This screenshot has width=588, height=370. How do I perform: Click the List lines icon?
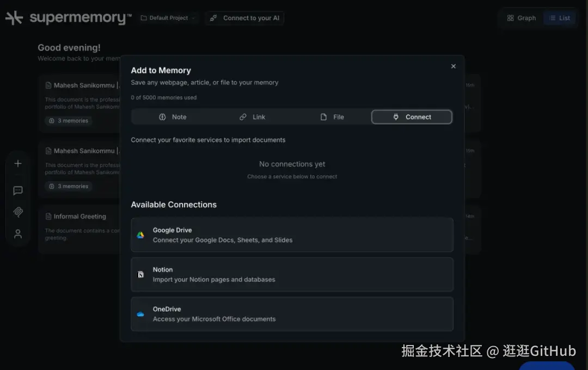[x=553, y=18]
